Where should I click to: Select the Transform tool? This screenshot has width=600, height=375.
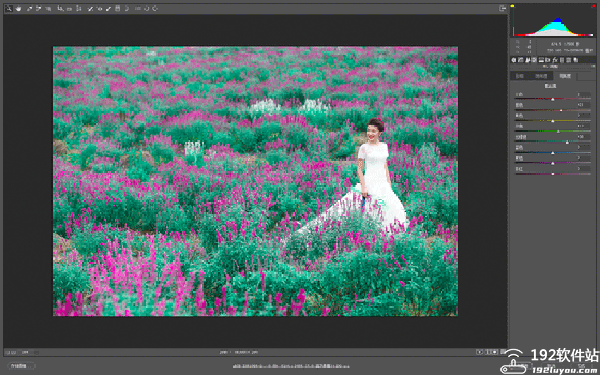coord(78,8)
